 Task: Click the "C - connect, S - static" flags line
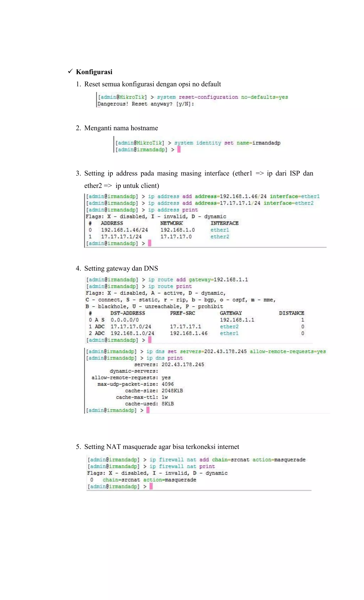coord(181,300)
